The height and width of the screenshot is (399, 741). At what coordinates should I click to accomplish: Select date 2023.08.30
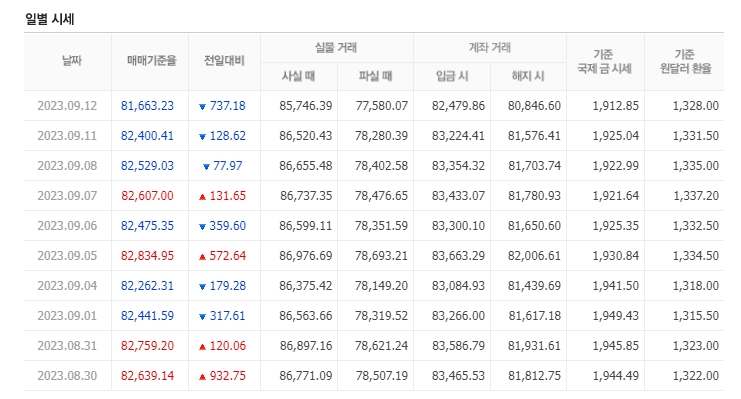point(67,376)
